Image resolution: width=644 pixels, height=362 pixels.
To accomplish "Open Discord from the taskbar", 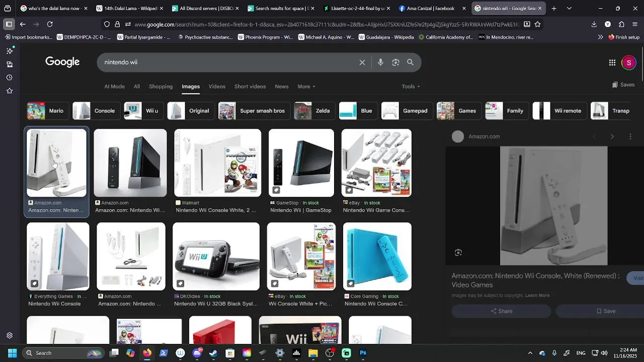I will (x=197, y=353).
